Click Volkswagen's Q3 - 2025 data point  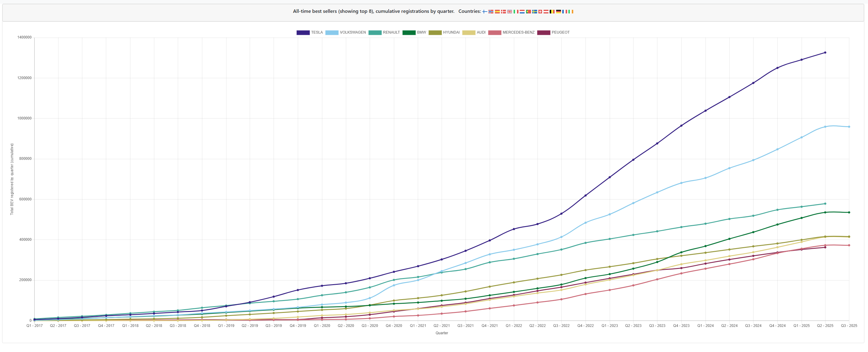pyautogui.click(x=849, y=127)
